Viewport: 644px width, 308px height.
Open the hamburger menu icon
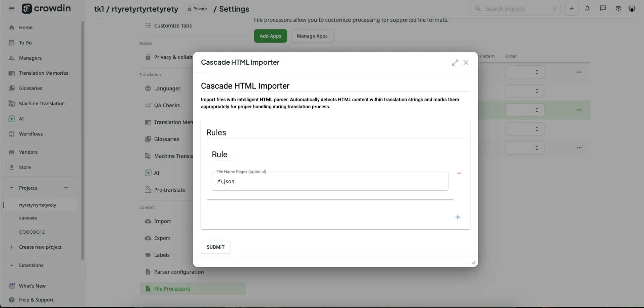coord(12,9)
